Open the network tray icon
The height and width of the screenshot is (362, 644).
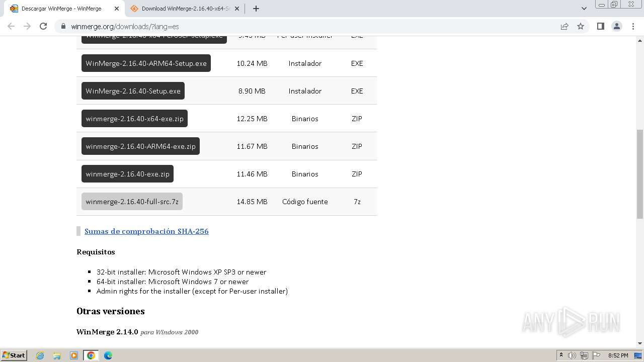click(x=584, y=355)
